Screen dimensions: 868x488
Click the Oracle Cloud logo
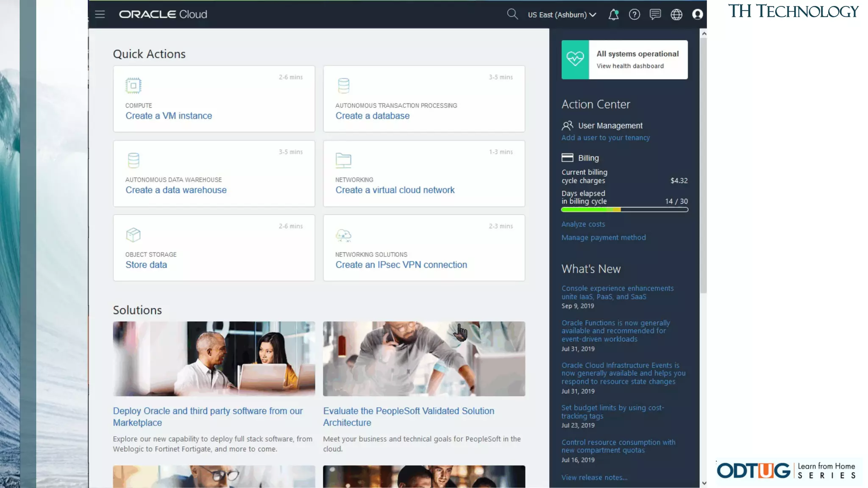(163, 14)
